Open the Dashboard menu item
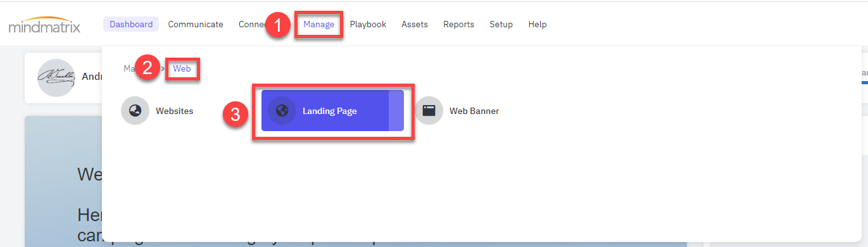The width and height of the screenshot is (868, 247). click(131, 25)
